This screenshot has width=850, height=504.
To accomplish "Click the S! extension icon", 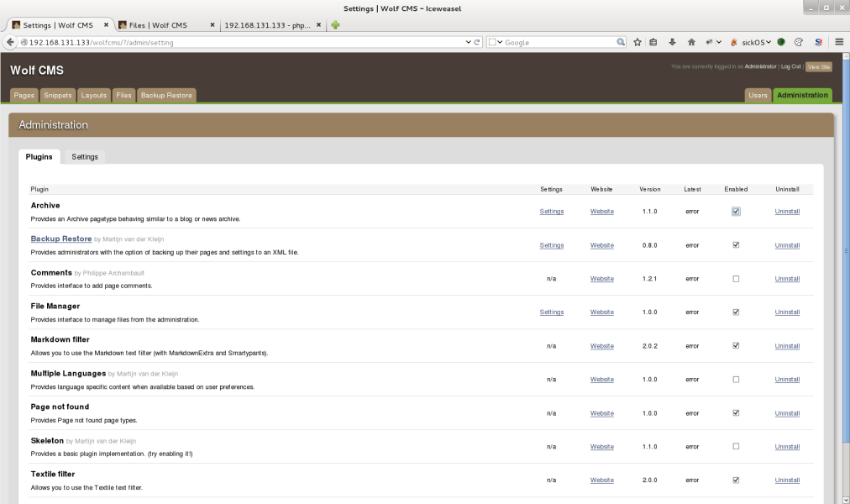I will (x=819, y=42).
